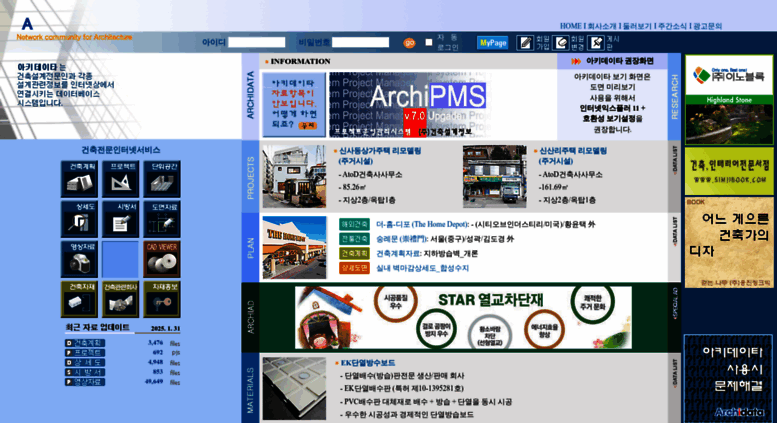The height and width of the screenshot is (423, 777).
Task: Open 더-홈-디포 (The Home Depot) link
Action: 422,224
